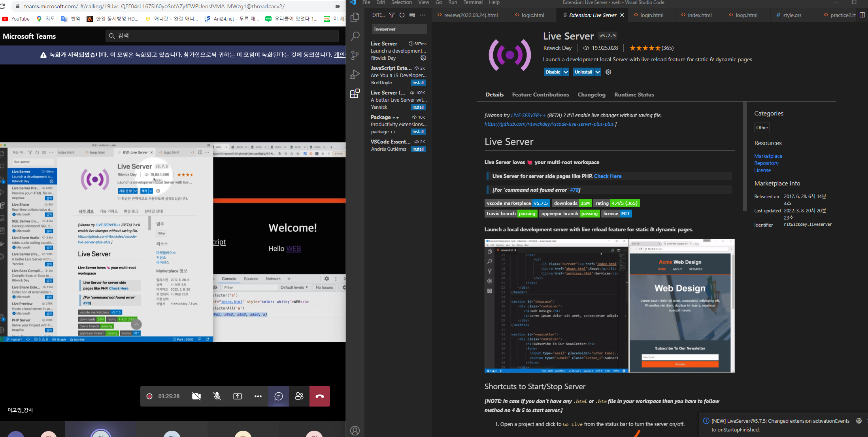
Task: Toggle the microphone mute in Teams
Action: (x=217, y=396)
